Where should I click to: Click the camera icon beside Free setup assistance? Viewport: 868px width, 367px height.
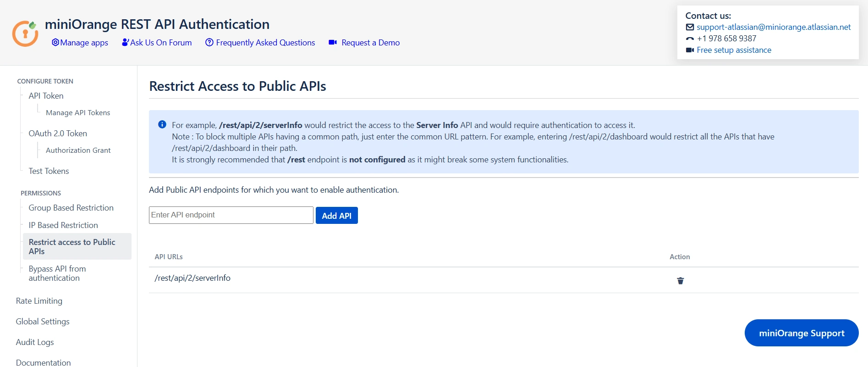690,50
